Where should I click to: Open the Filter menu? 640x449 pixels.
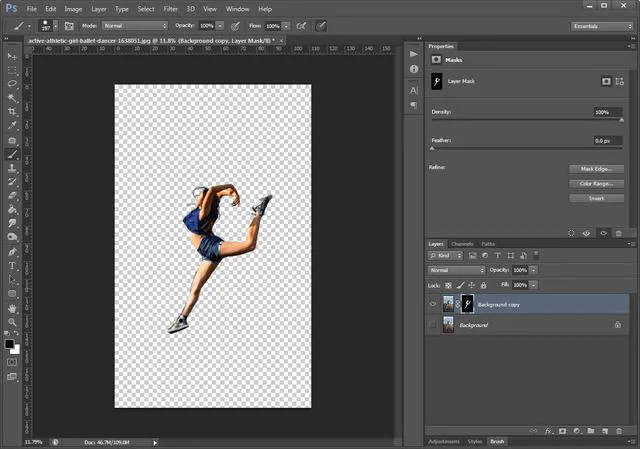pyautogui.click(x=170, y=9)
